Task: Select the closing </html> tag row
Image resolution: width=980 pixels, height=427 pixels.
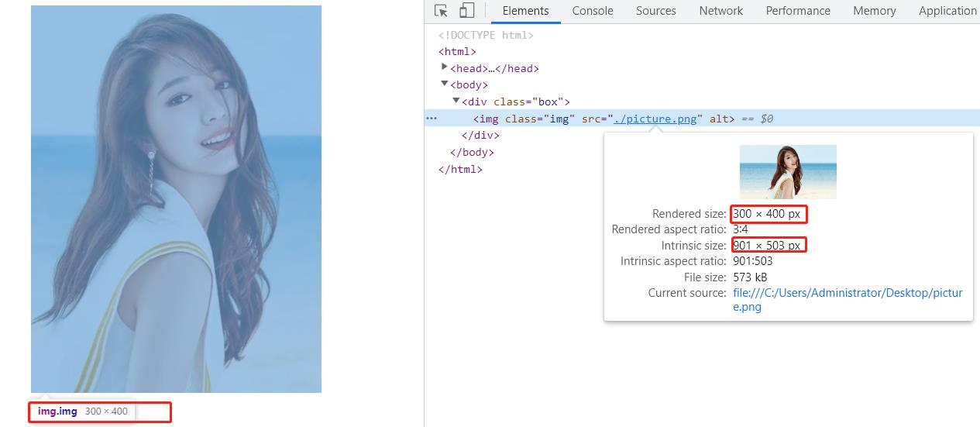Action: [460, 169]
